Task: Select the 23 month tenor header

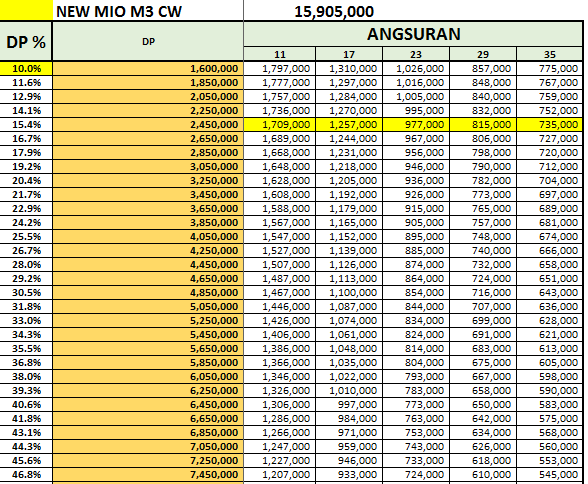Action: point(416,54)
